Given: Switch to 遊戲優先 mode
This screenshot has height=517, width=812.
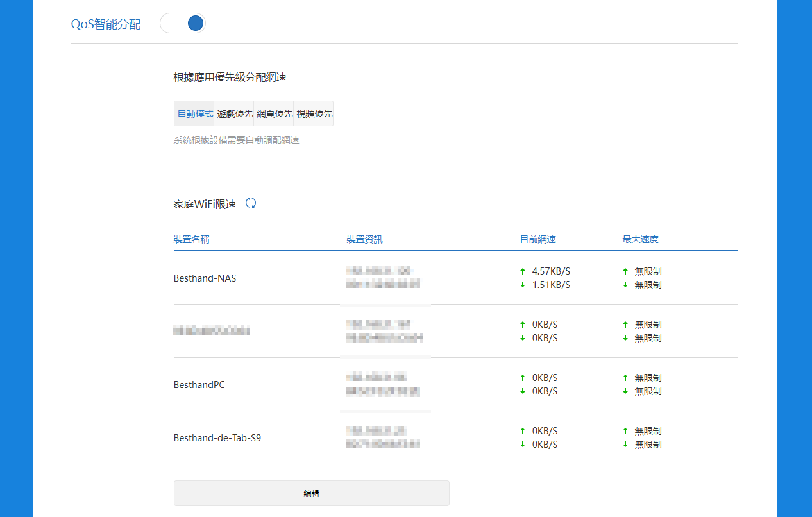Looking at the screenshot, I should pyautogui.click(x=235, y=114).
